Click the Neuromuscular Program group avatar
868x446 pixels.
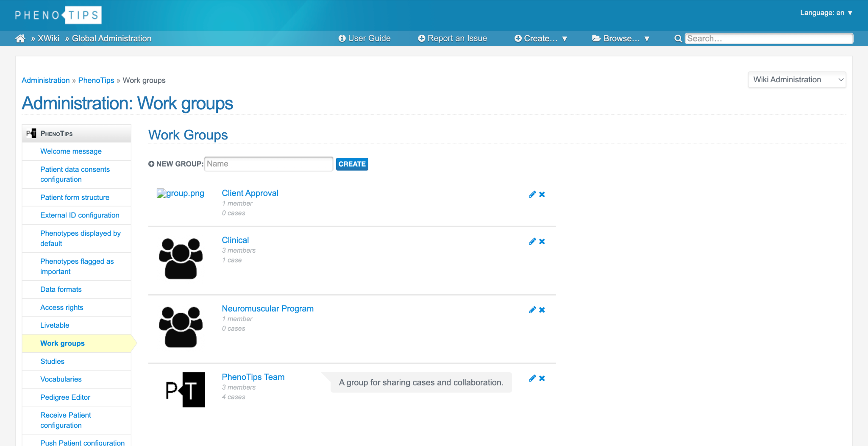(181, 327)
